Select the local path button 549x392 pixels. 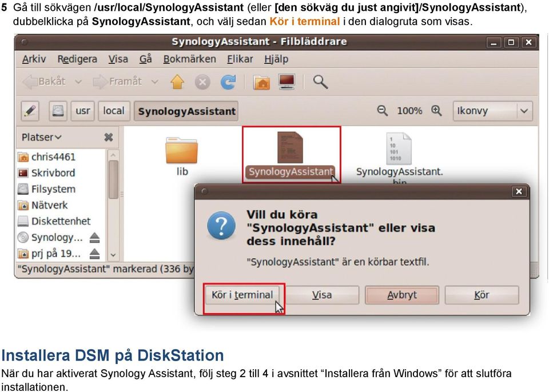coord(114,111)
